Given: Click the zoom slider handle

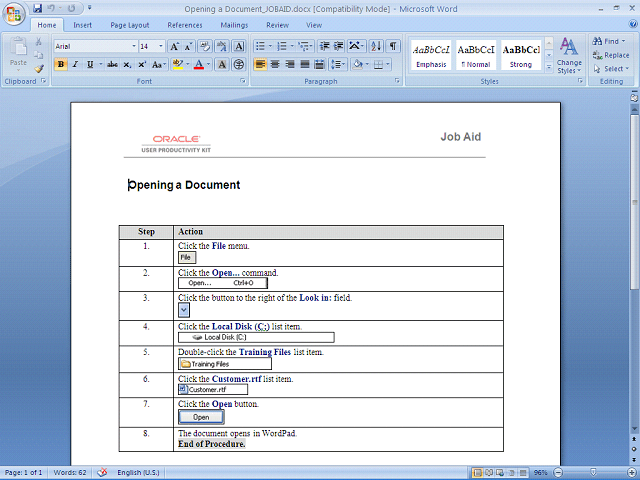Looking at the screenshot, I should tap(594, 472).
